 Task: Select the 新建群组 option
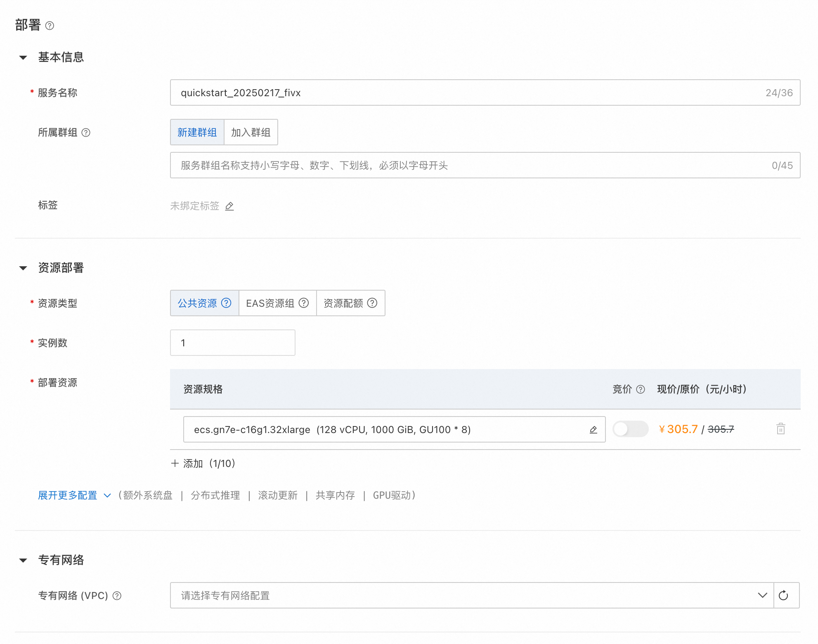197,133
